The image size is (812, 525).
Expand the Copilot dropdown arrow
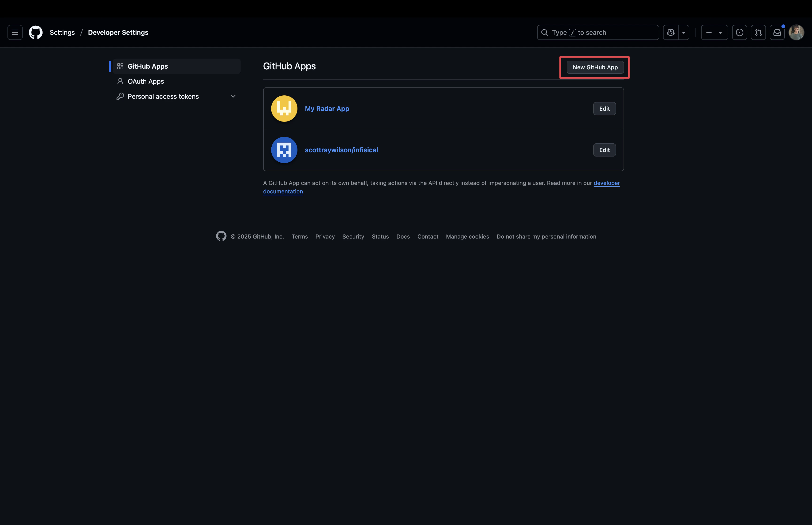tap(683, 32)
